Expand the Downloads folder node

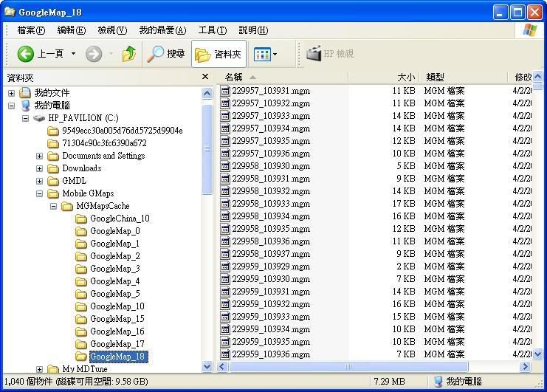pos(40,168)
